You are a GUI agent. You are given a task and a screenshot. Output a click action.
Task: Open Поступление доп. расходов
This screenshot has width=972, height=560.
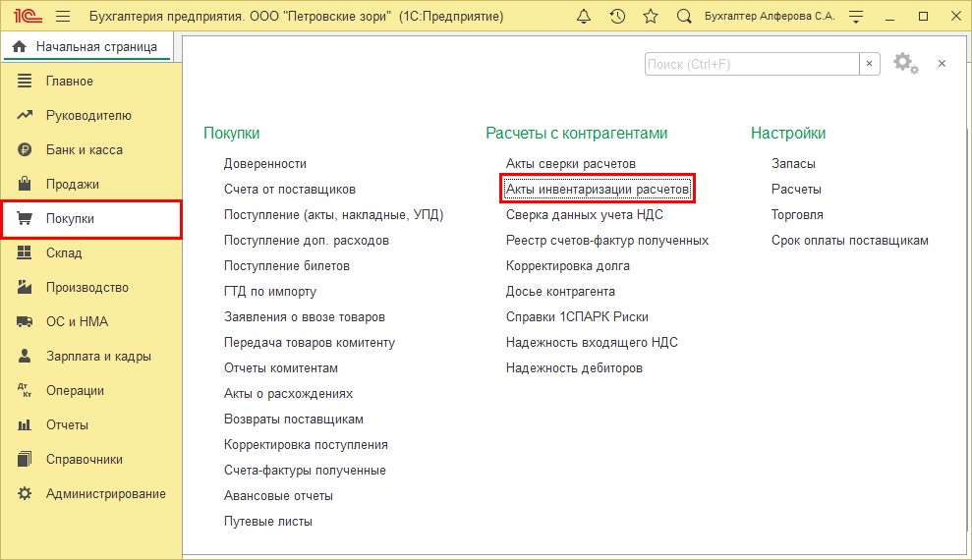(307, 241)
